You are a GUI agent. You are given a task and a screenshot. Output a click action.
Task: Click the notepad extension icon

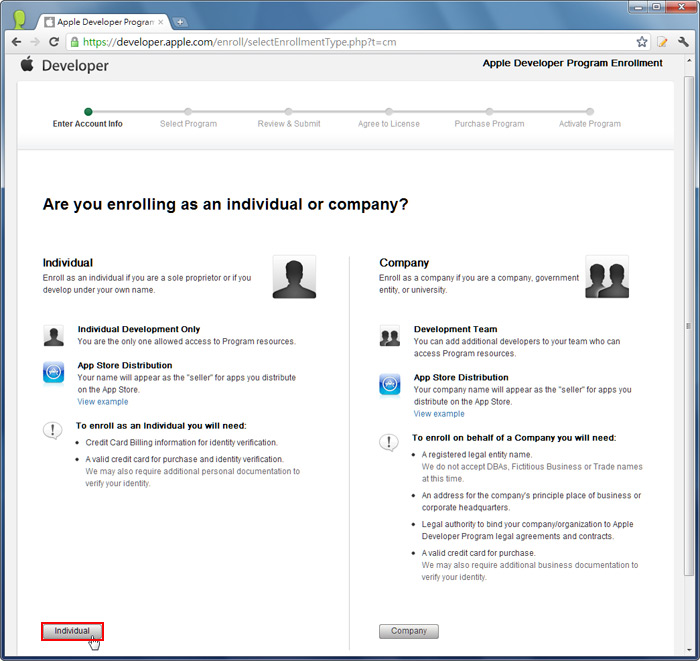(x=662, y=42)
